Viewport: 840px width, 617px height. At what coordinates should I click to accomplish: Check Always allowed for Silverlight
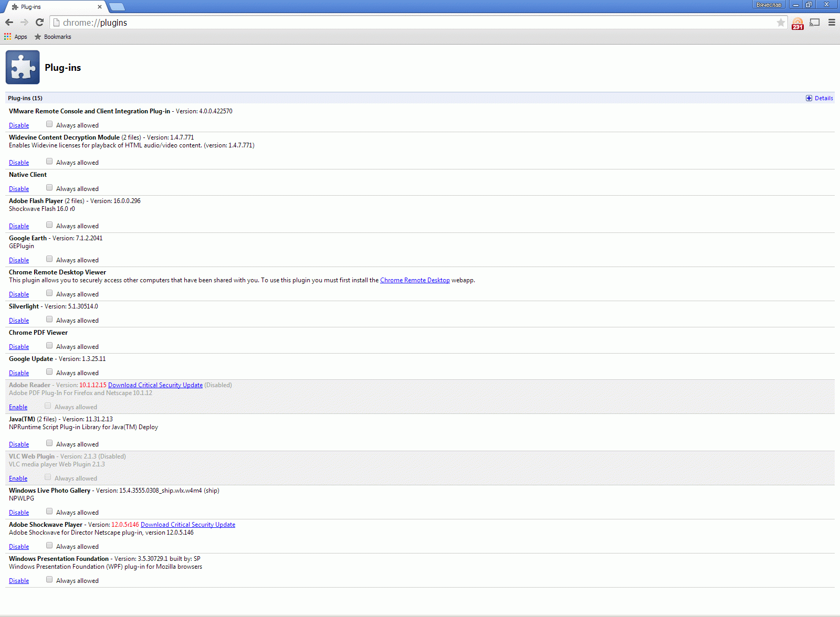point(49,320)
